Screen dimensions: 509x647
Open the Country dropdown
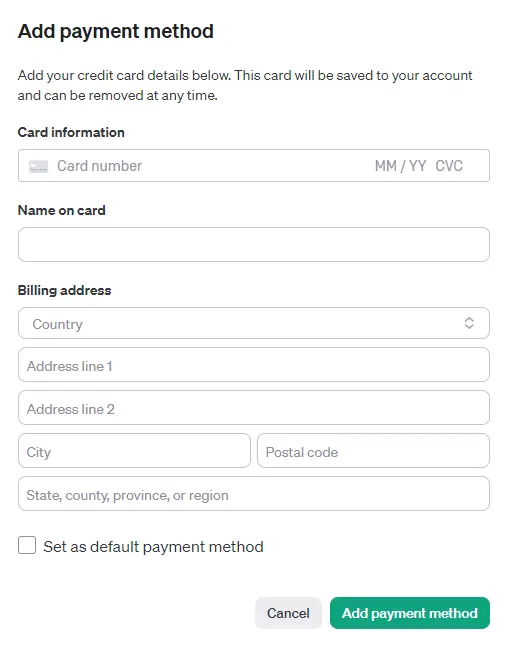tap(254, 323)
